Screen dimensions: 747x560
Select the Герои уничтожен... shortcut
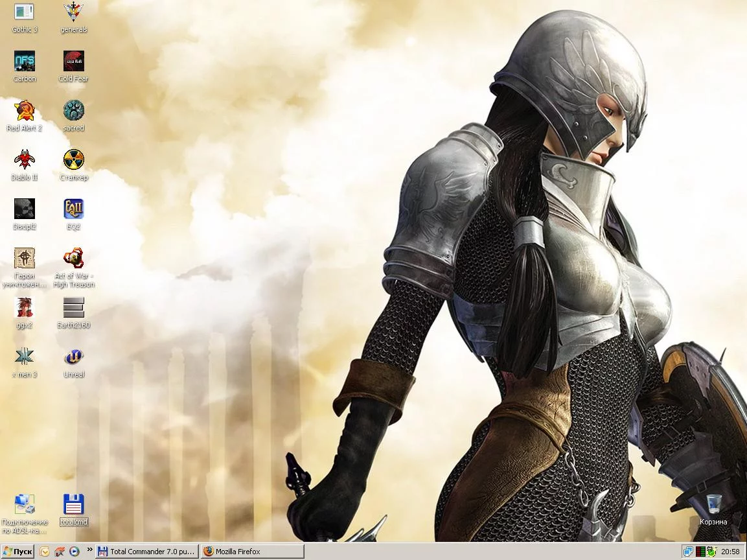[x=25, y=268]
